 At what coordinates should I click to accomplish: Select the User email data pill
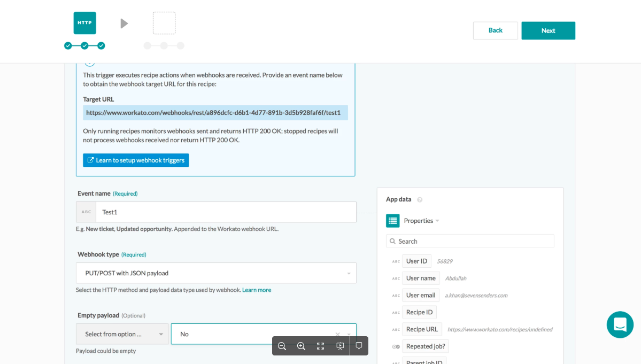pyautogui.click(x=421, y=296)
